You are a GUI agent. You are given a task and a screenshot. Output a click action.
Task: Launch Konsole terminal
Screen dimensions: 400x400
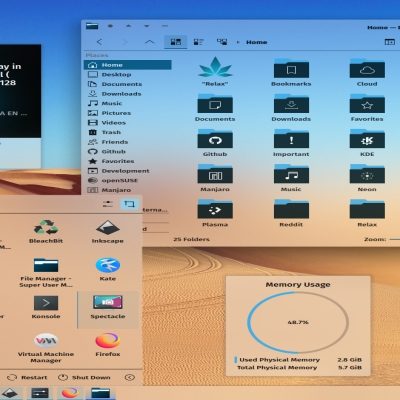46,307
